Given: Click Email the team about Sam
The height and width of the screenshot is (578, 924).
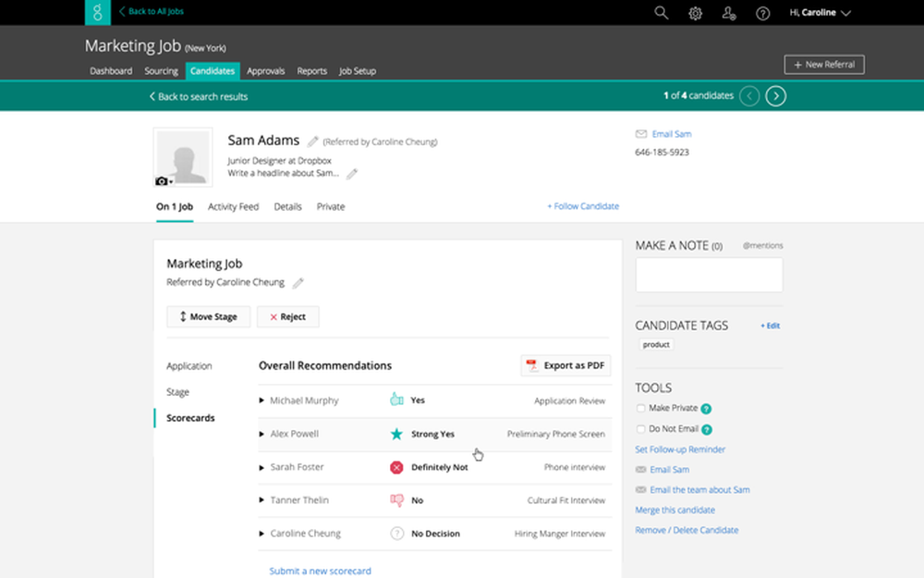Looking at the screenshot, I should (x=699, y=489).
